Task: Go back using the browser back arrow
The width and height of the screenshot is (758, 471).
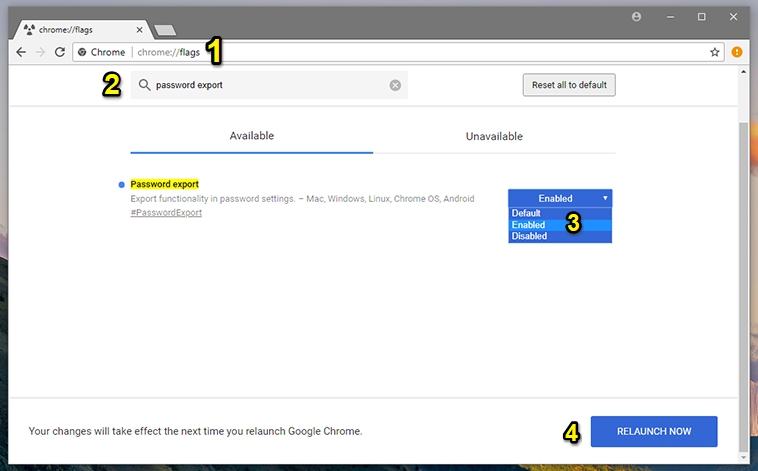Action: point(21,52)
